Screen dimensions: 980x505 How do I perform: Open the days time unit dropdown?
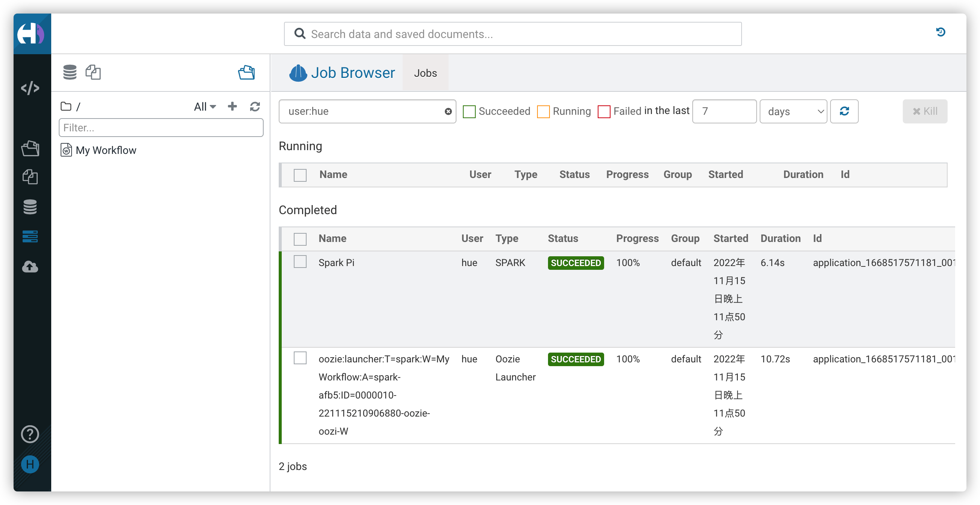pyautogui.click(x=793, y=111)
